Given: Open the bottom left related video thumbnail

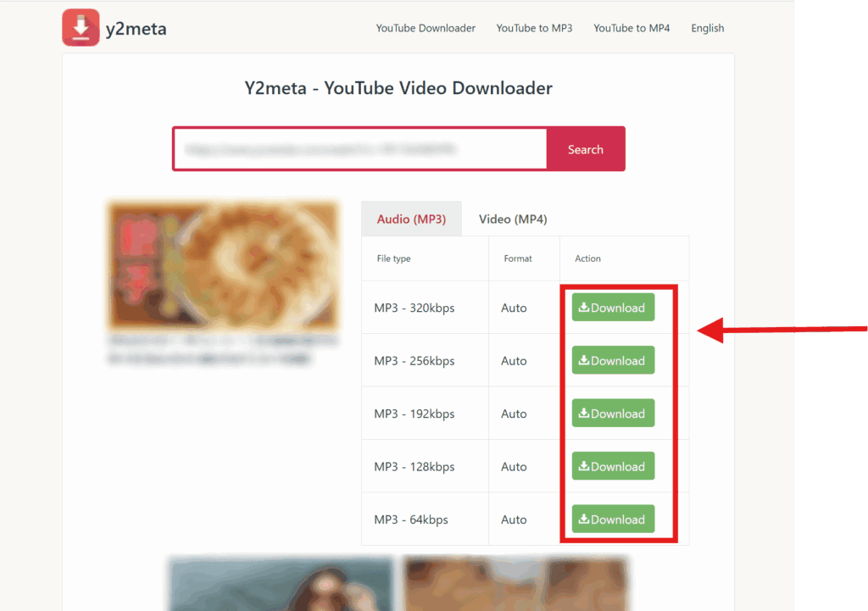Looking at the screenshot, I should coord(281,584).
